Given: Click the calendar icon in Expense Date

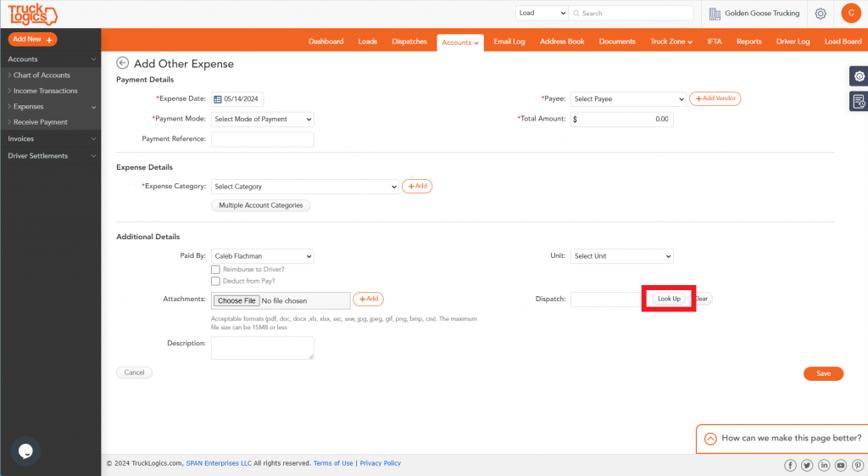Looking at the screenshot, I should [218, 99].
